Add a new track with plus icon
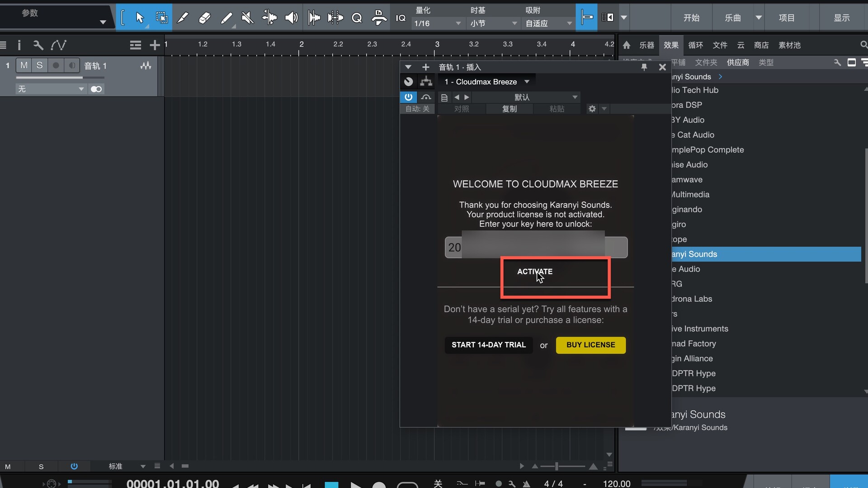Viewport: 868px width, 488px height. [155, 45]
